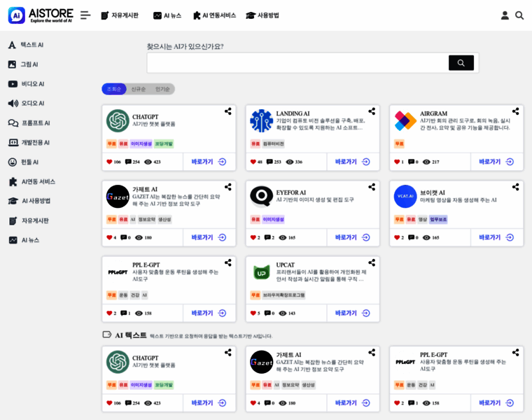The height and width of the screenshot is (420, 532).
Task: Click 바로가기 on top PPL E-GPT card
Action: (209, 313)
